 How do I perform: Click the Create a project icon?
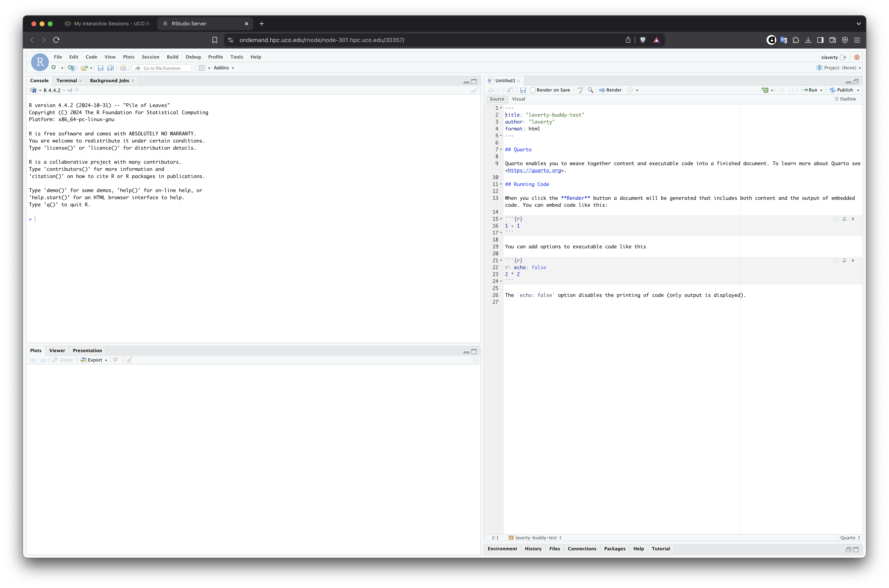click(x=71, y=68)
